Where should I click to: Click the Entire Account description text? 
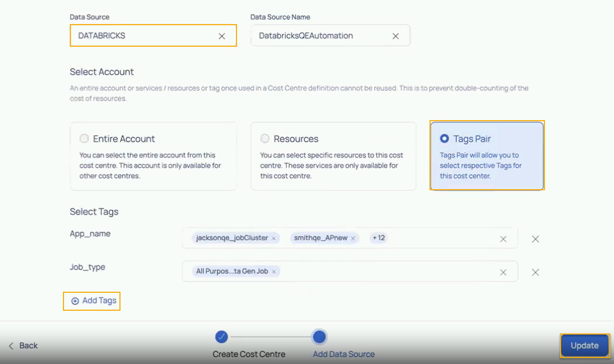[x=150, y=165]
